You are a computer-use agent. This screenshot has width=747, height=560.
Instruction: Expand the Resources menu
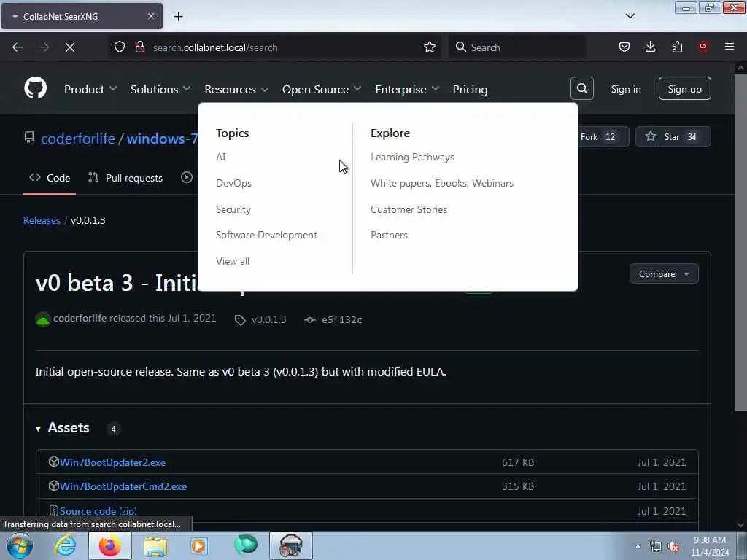236,89
